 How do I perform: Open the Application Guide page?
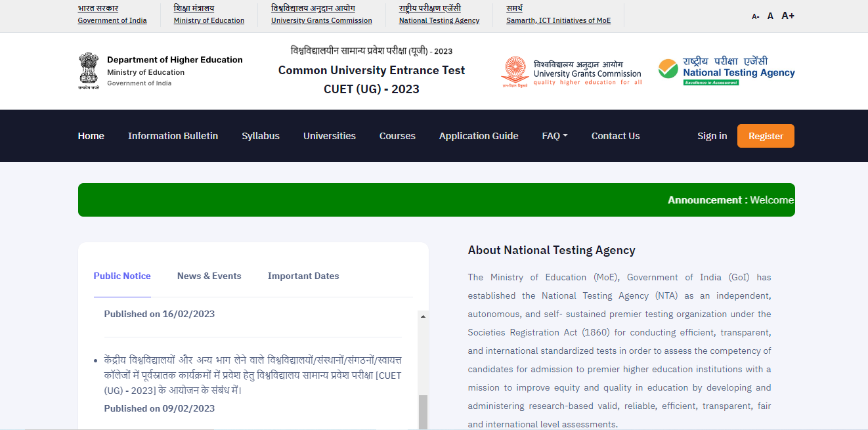coord(479,136)
